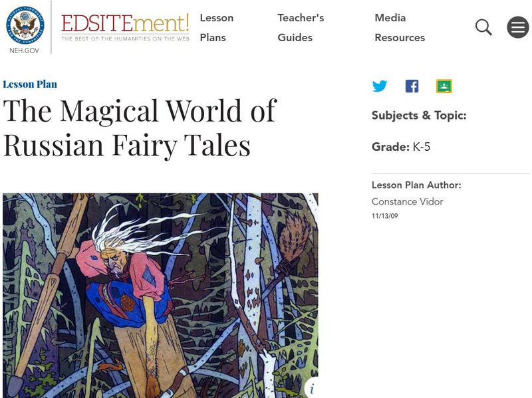The height and width of the screenshot is (398, 532).
Task: Click the Grade: K-5 label
Action: [401, 147]
